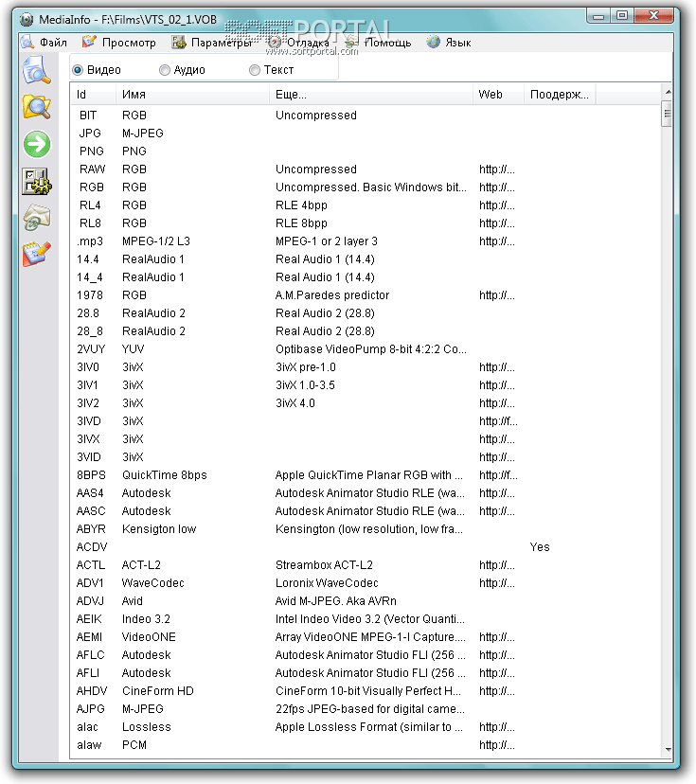
Task: Select the AJPG M-JPEG row
Action: 366,709
